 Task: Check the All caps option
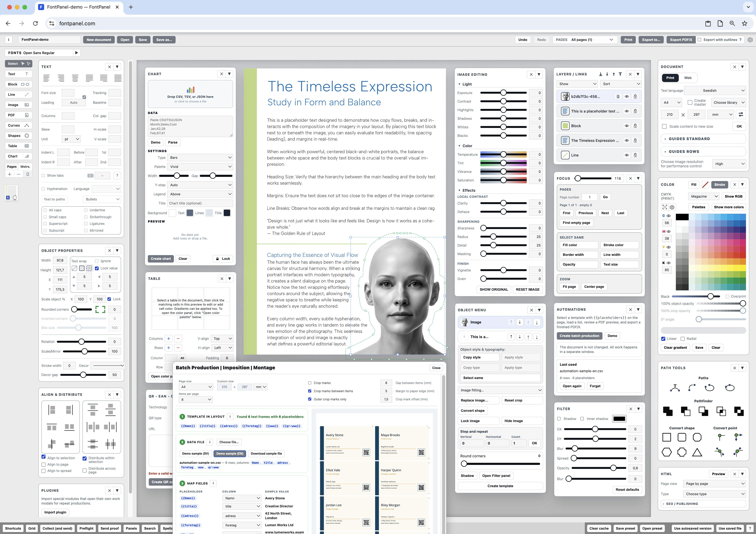coord(45,210)
